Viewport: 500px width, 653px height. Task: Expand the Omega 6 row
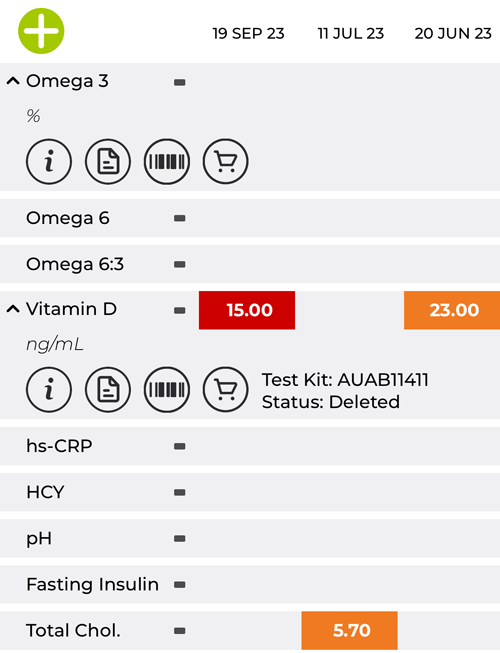(250, 218)
